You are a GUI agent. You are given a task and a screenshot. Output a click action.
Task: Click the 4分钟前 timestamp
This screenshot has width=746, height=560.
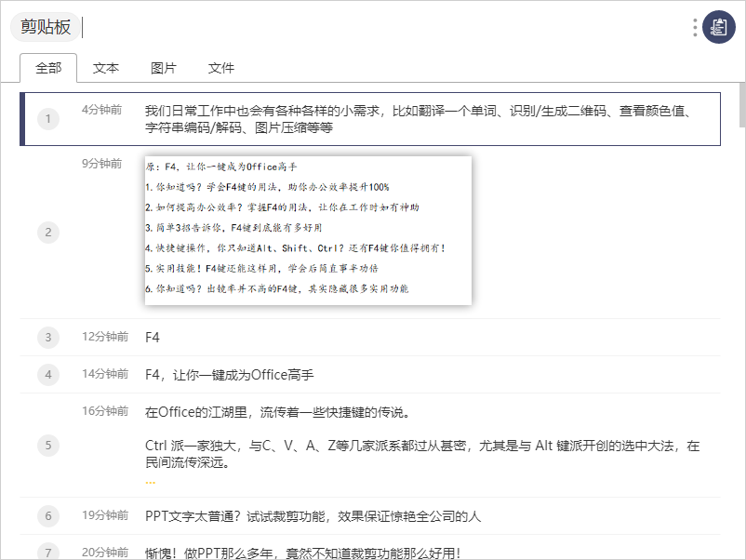point(101,110)
